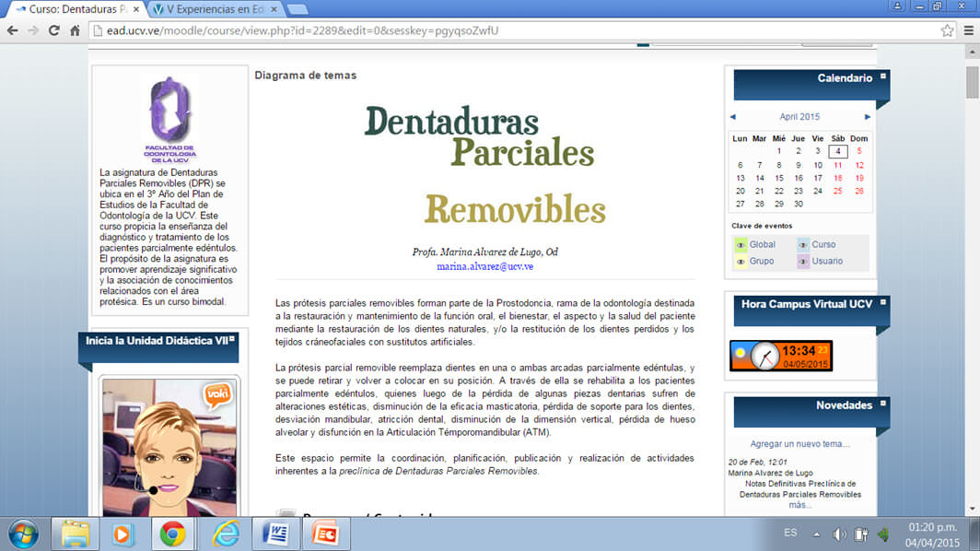Click the browser reload button
The image size is (980, 551).
click(54, 30)
